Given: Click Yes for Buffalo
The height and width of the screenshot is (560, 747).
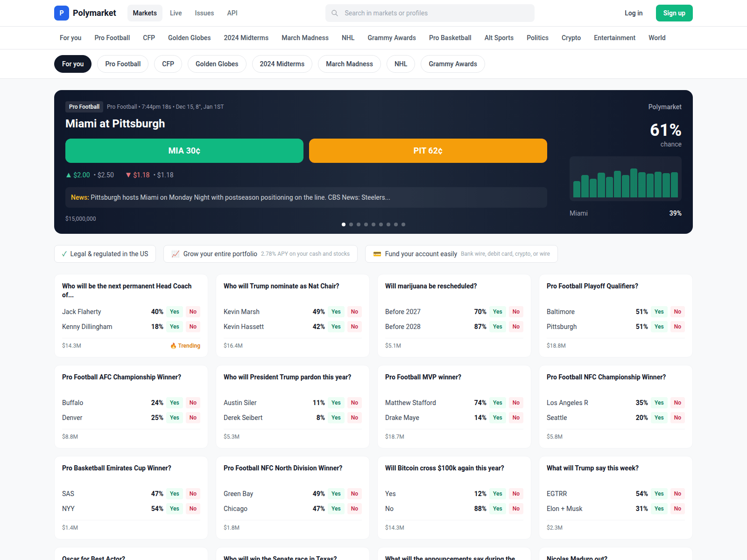Looking at the screenshot, I should [x=175, y=403].
